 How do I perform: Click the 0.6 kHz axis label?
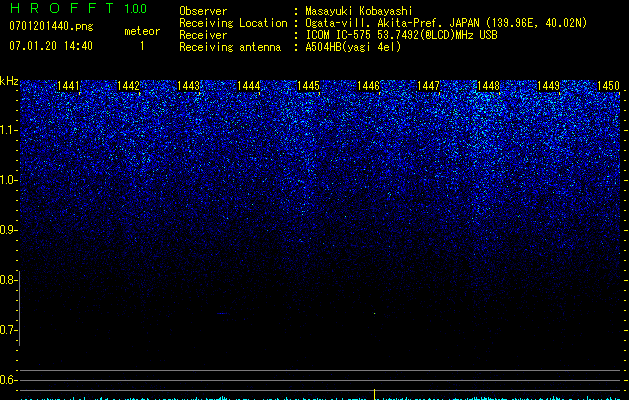(x=8, y=380)
